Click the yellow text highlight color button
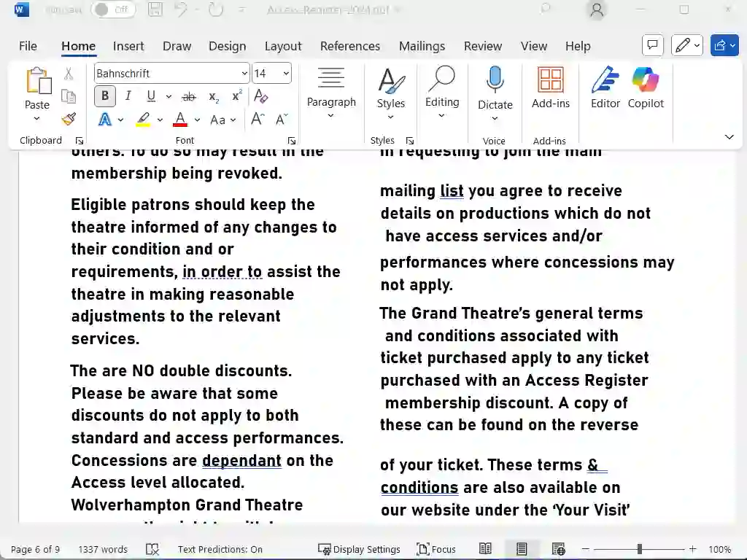 tap(144, 119)
